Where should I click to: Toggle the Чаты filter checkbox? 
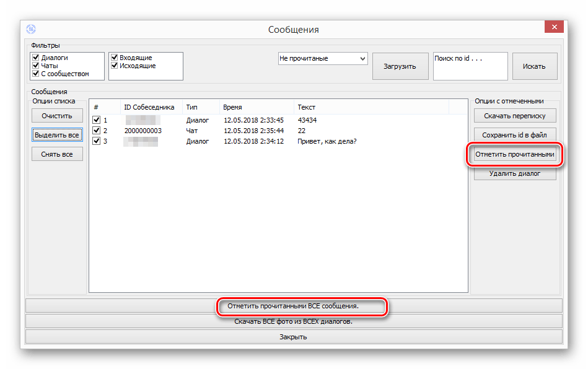pos(36,66)
